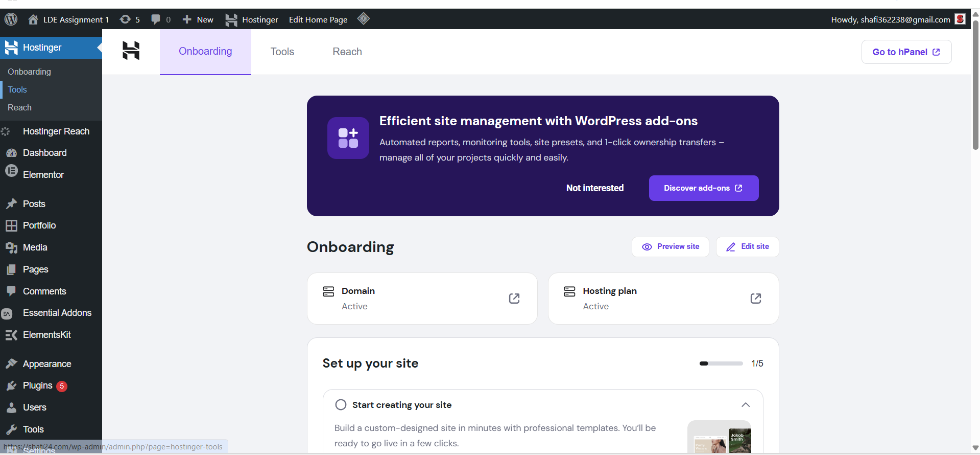Switch to the Reach tab

347,52
